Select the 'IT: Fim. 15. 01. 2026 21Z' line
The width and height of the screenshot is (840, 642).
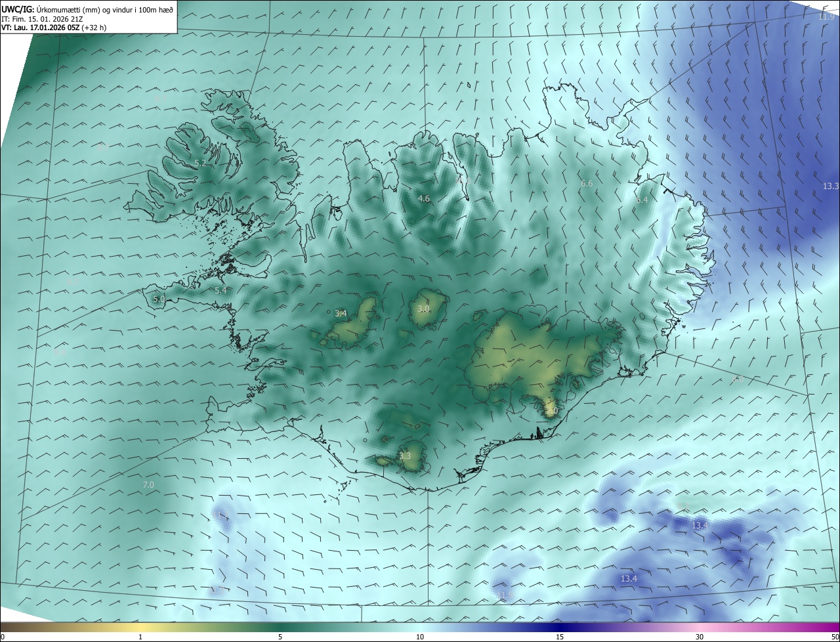point(43,18)
